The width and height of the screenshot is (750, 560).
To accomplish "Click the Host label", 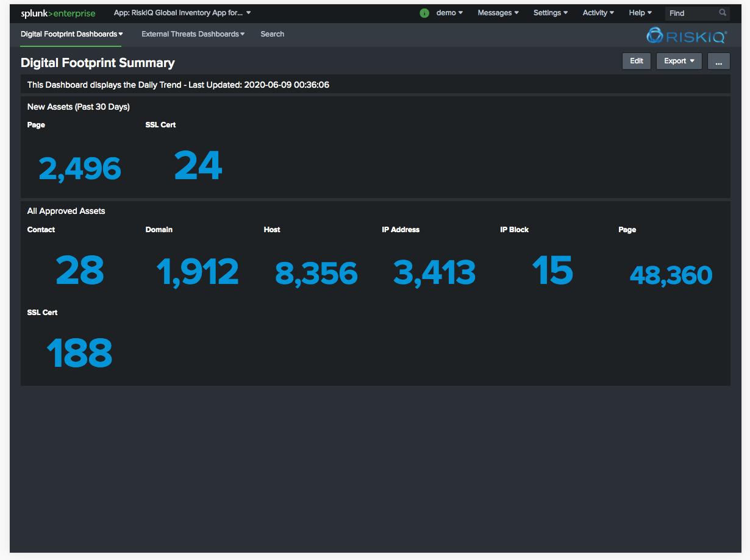I will [272, 230].
